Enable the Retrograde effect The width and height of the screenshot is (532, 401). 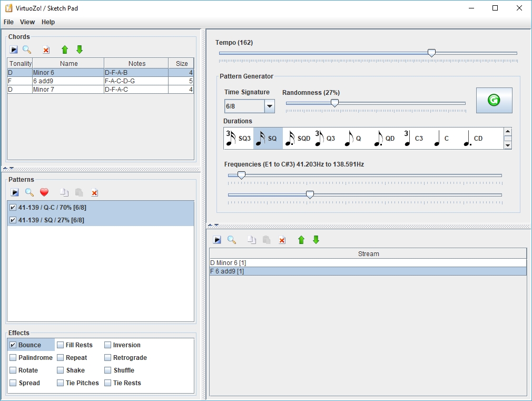pos(108,358)
